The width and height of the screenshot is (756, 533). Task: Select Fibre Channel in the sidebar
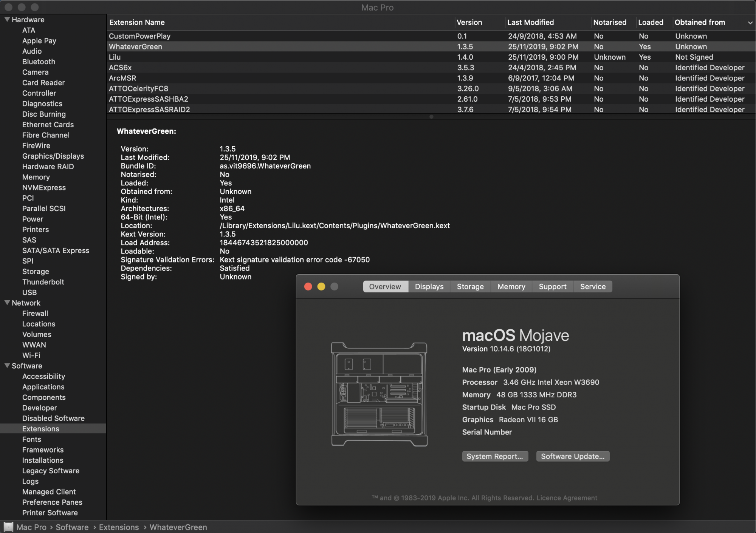46,135
